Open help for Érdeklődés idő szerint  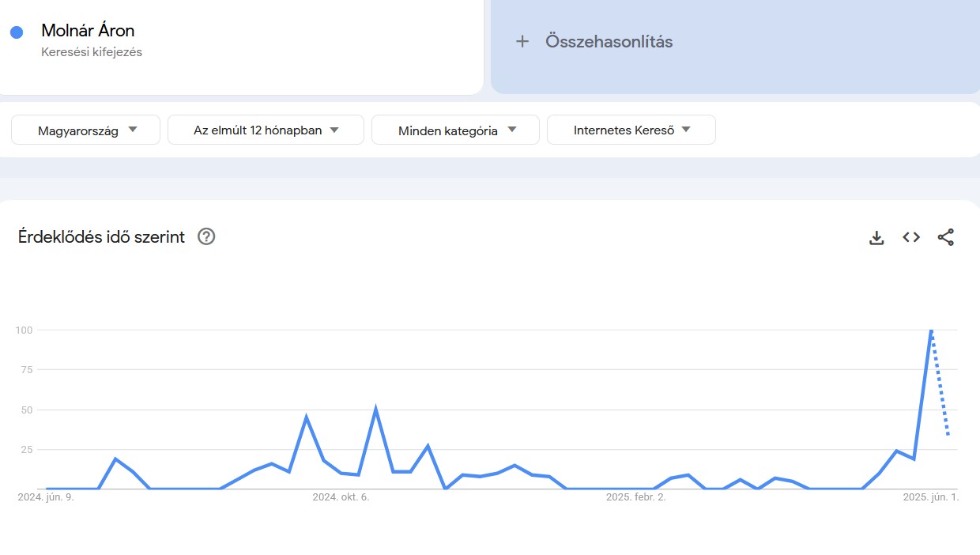pyautogui.click(x=205, y=236)
